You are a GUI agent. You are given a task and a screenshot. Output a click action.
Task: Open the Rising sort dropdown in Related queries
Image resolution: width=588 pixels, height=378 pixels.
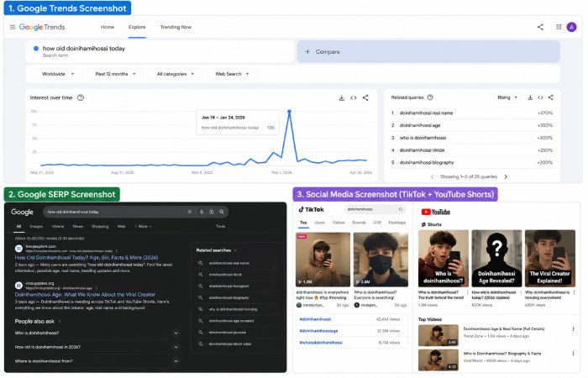pos(507,97)
